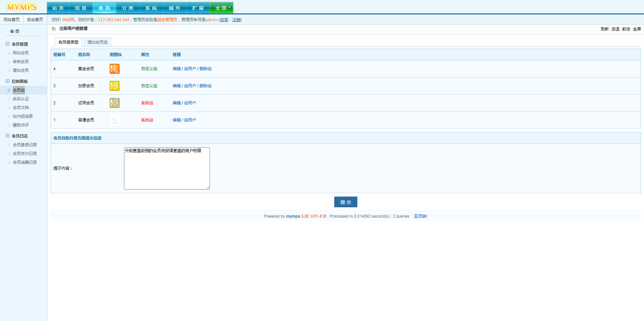644x321 pixels.
Task: Click the 注销 logout link
Action: pos(236,20)
